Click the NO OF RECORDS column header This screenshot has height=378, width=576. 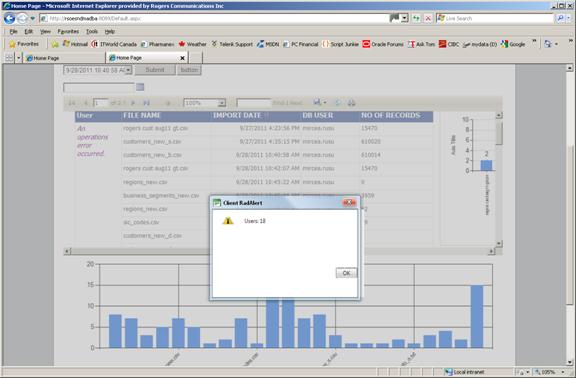tap(390, 116)
